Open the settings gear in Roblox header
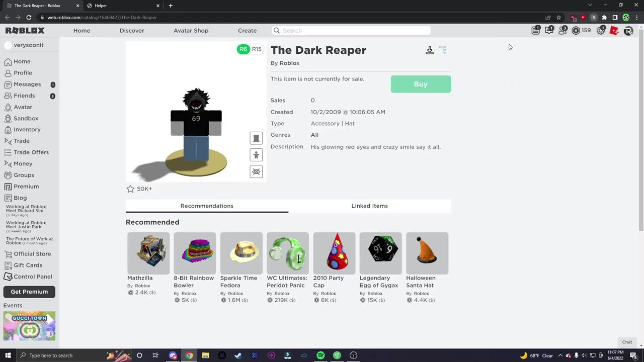644x362 pixels. coord(601,31)
